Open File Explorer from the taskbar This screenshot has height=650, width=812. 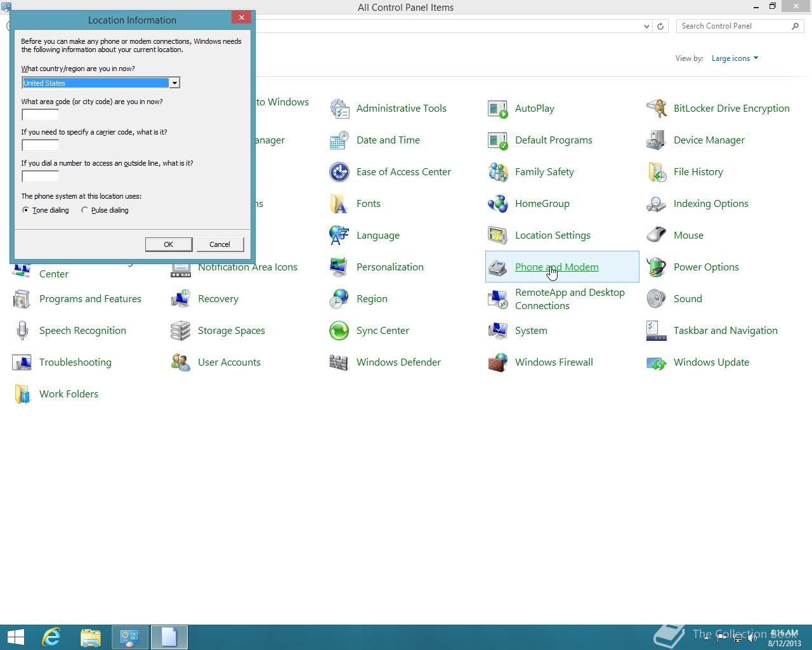pos(91,637)
